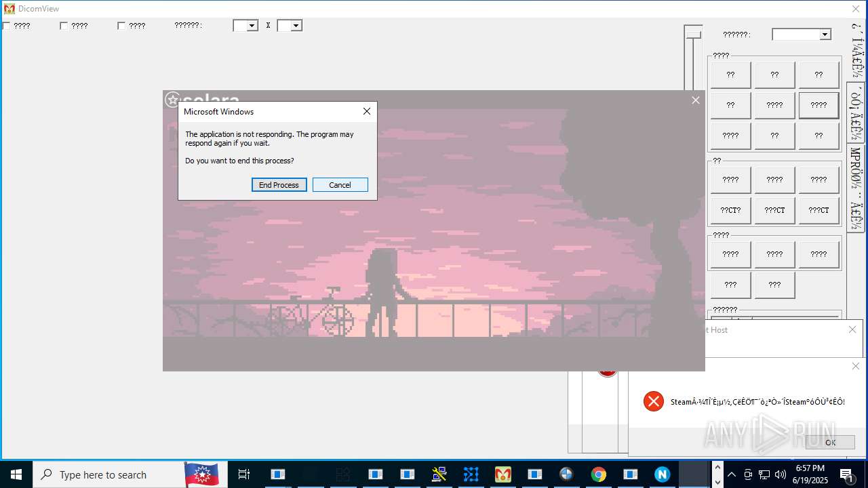The width and height of the screenshot is (868, 488).
Task: Click OK in the Steam error dialog
Action: pyautogui.click(x=830, y=442)
